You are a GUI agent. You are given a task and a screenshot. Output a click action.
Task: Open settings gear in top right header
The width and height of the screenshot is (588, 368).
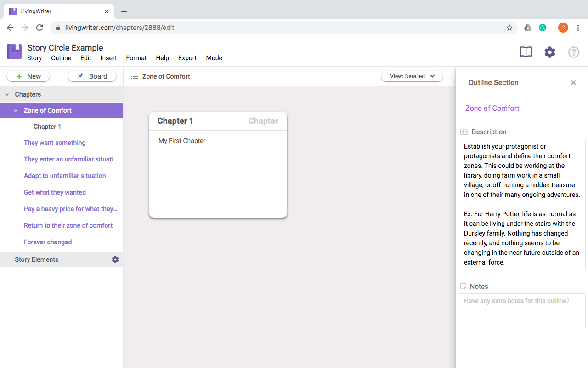point(550,52)
